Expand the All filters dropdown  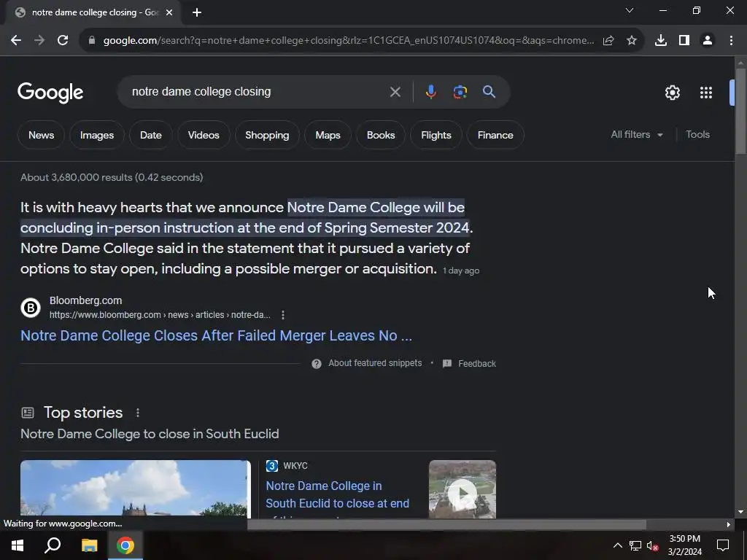(x=636, y=135)
